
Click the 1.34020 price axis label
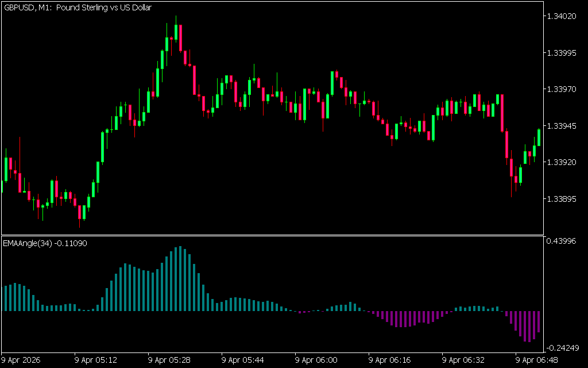pos(562,16)
